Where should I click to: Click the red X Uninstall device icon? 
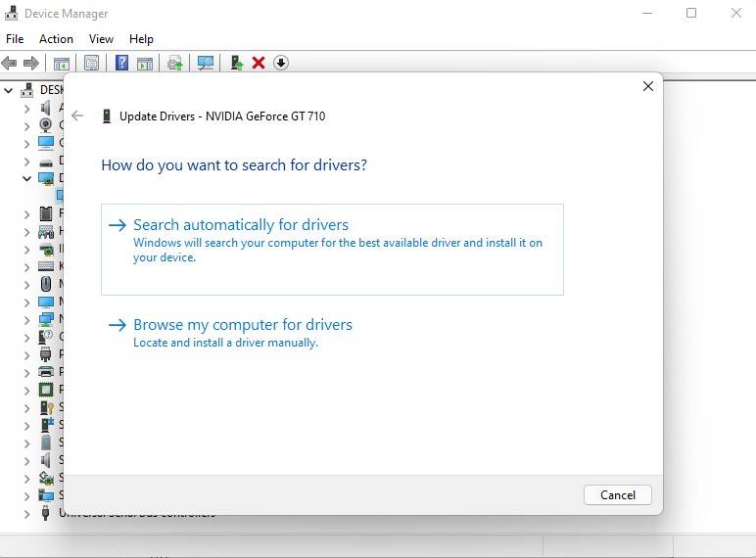point(259,63)
